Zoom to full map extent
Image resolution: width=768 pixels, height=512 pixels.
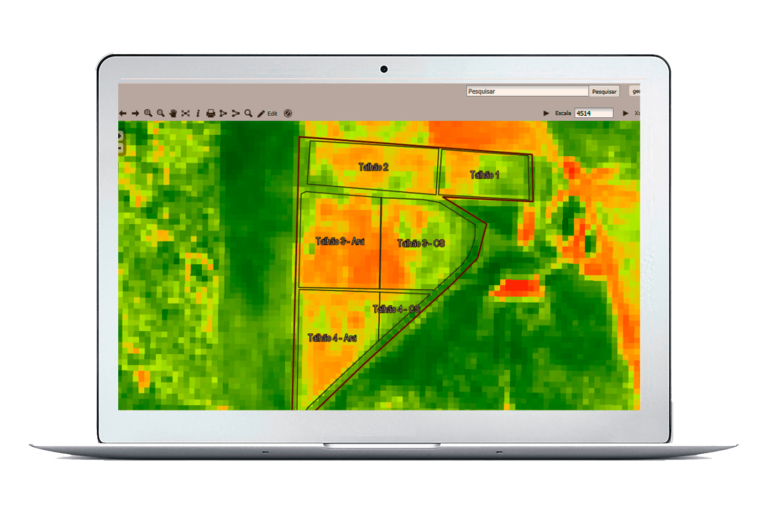pos(185,114)
